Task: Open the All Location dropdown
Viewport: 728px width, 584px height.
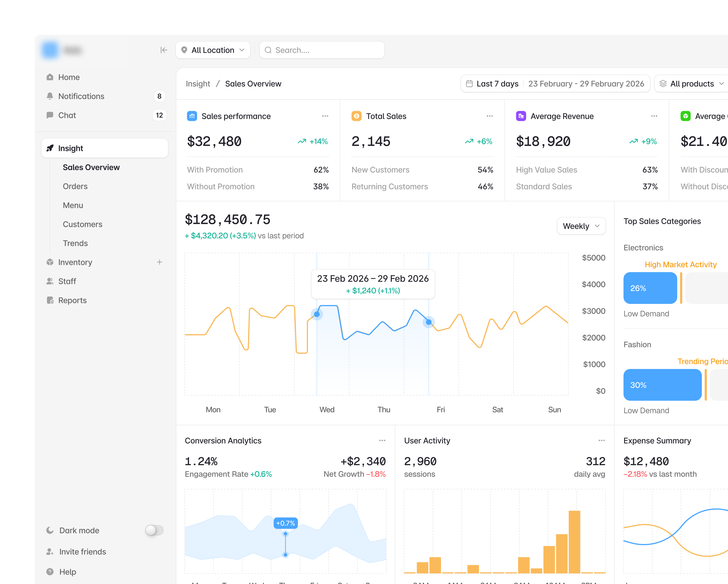Action: coord(213,50)
